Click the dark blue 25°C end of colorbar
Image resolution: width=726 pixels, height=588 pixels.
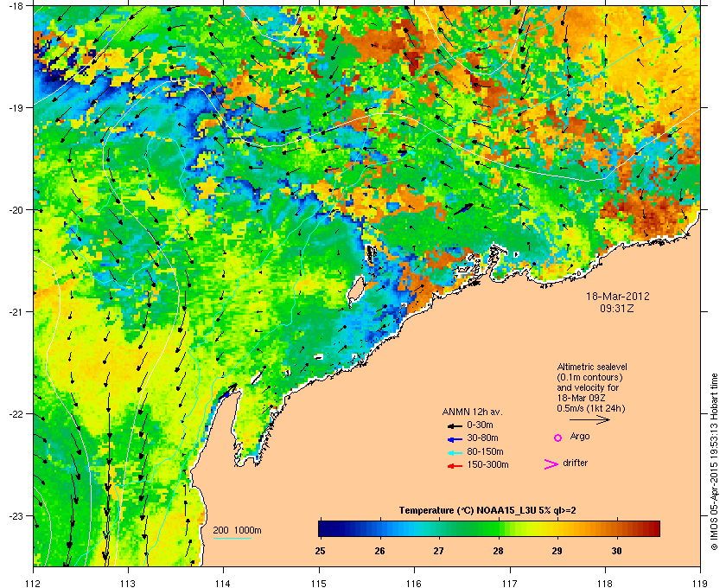coord(322,528)
